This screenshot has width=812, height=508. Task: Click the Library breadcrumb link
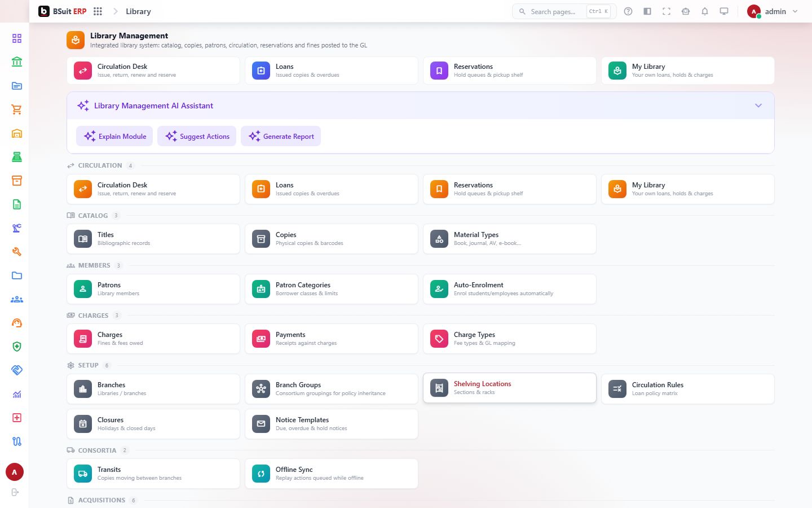(x=138, y=11)
